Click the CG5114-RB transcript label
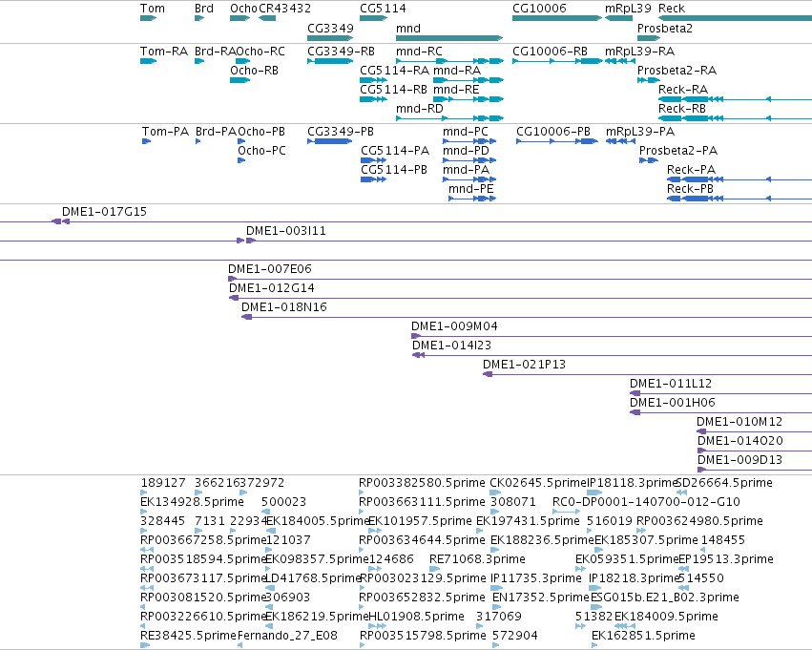The height and width of the screenshot is (650, 812). click(x=393, y=90)
